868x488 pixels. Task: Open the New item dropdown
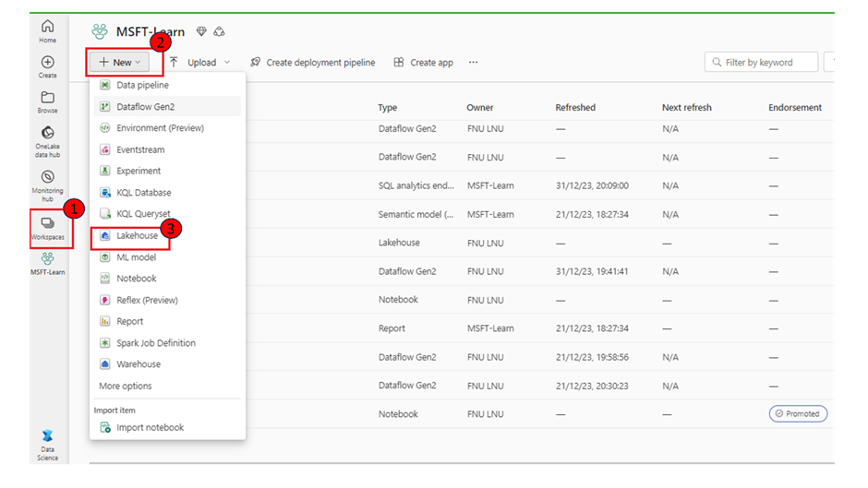[120, 62]
